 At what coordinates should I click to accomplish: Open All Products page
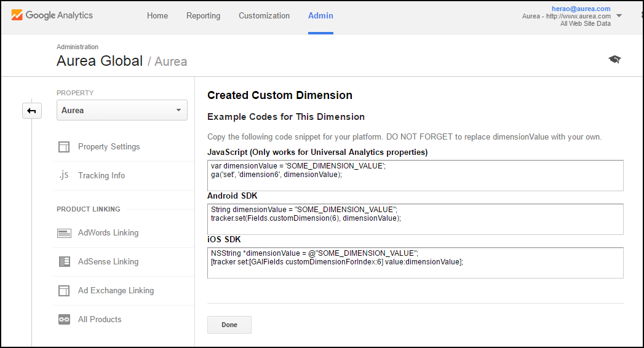(x=100, y=319)
